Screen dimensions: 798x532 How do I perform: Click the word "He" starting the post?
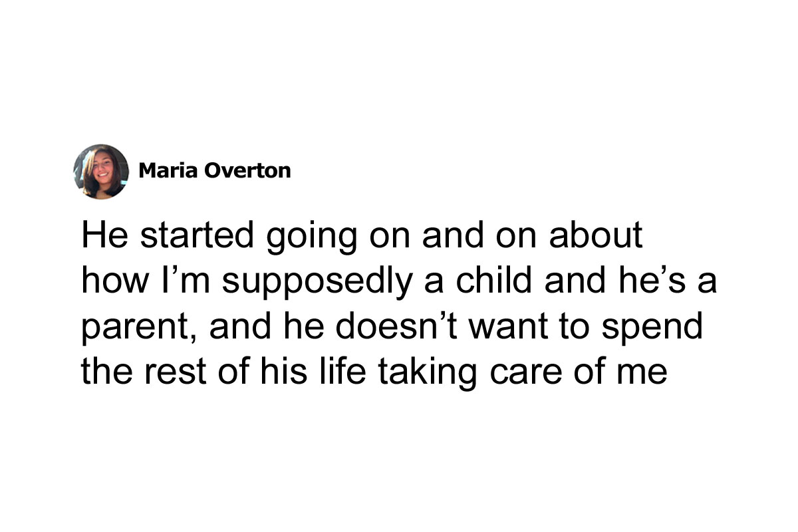(100, 236)
